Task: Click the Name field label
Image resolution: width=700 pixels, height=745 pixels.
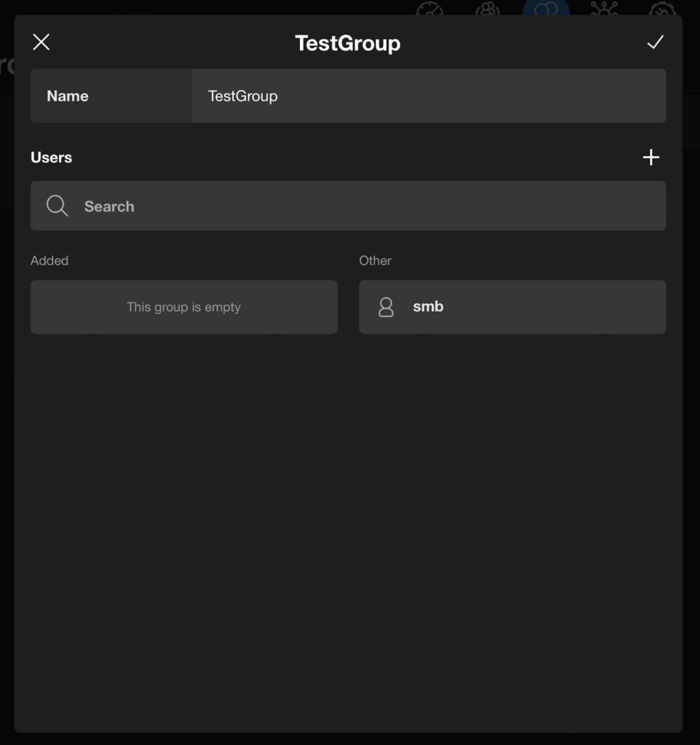Action: click(x=67, y=96)
